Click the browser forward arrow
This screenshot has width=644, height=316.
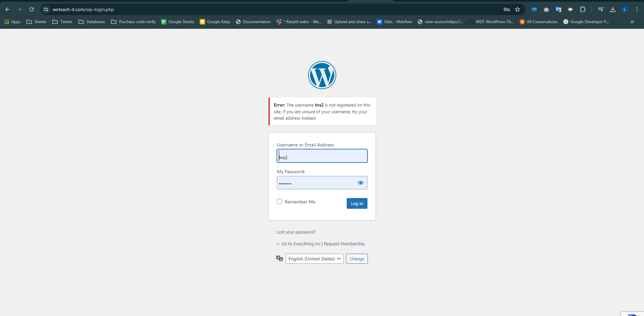[19, 9]
